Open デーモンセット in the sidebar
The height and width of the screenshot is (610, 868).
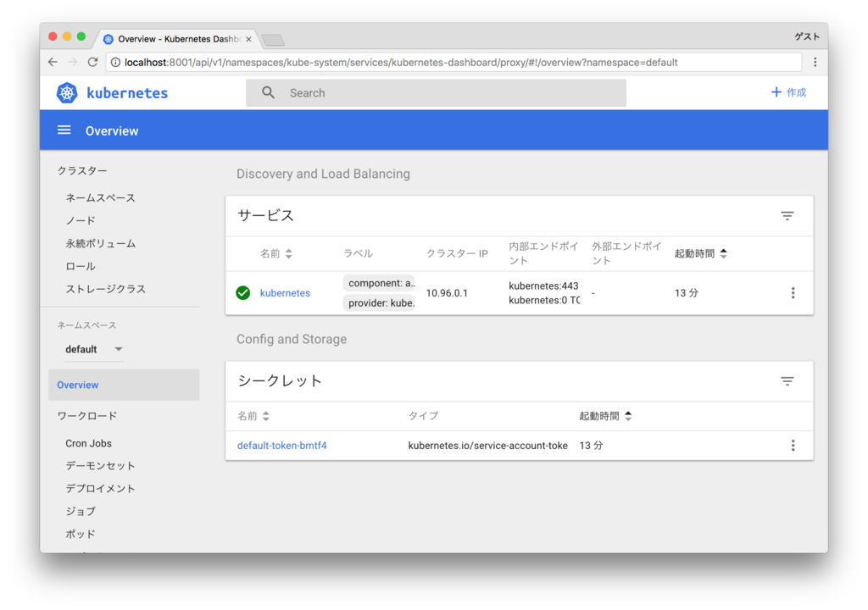click(100, 466)
